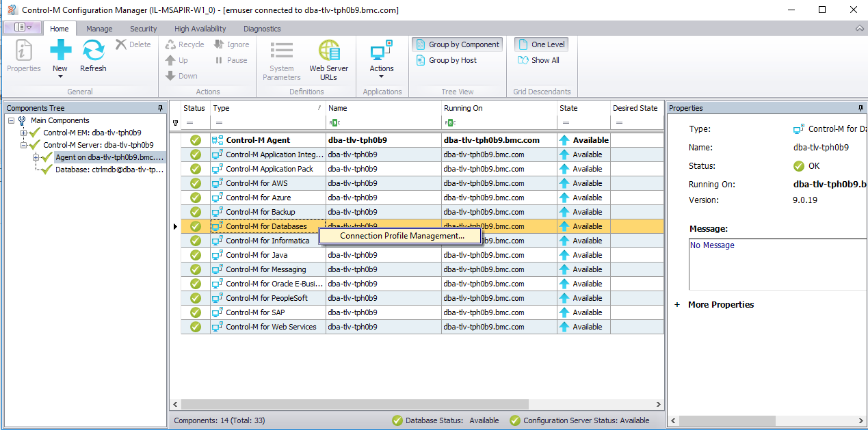
Task: Click the Ignore action in the ribbon
Action: coord(231,44)
